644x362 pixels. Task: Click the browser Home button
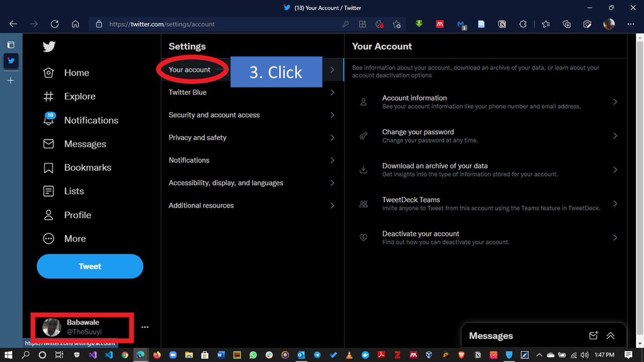tap(75, 24)
